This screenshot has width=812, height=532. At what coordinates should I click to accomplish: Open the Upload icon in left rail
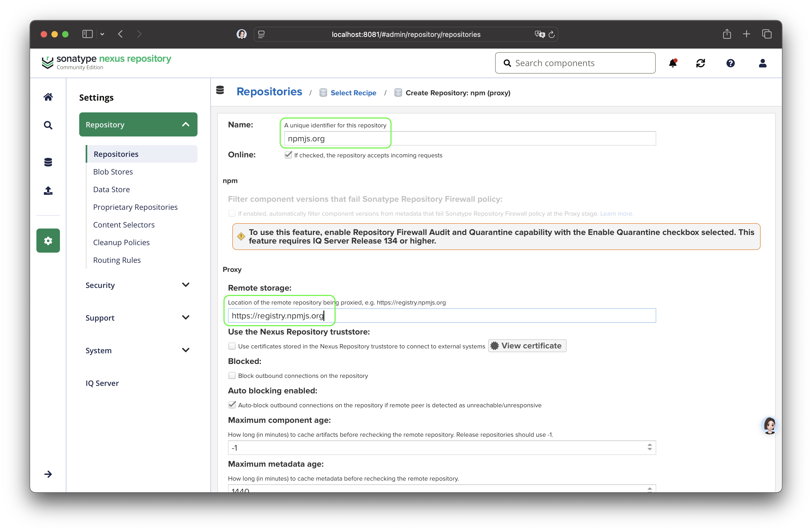[48, 191]
